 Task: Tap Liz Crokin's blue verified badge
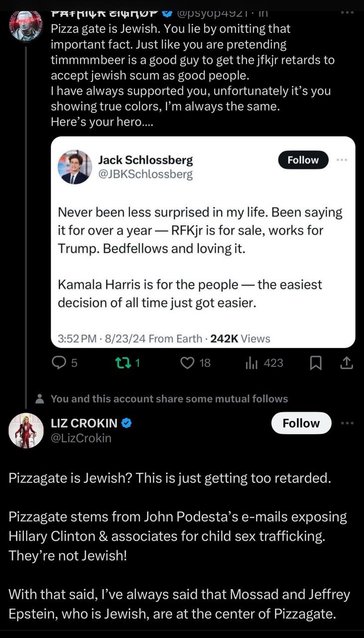126,423
